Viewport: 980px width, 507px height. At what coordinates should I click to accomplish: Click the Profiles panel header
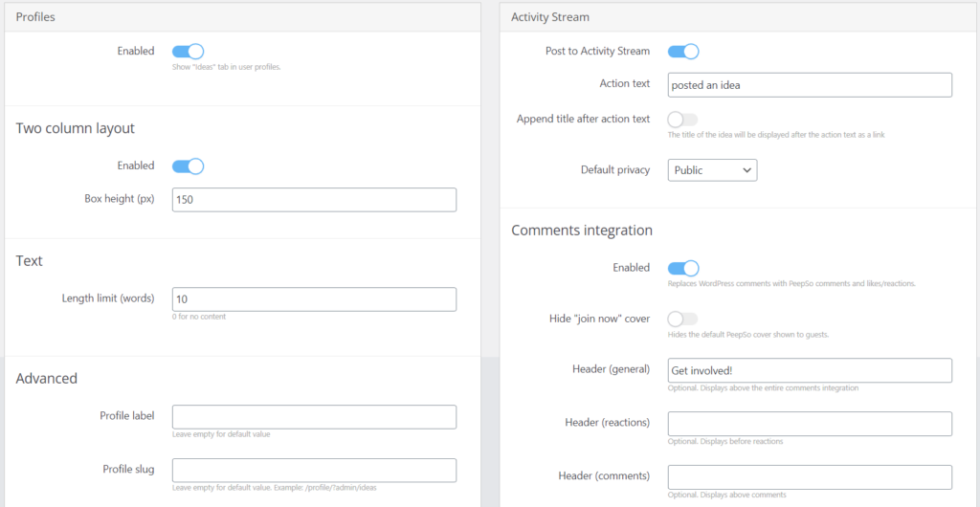[242, 17]
